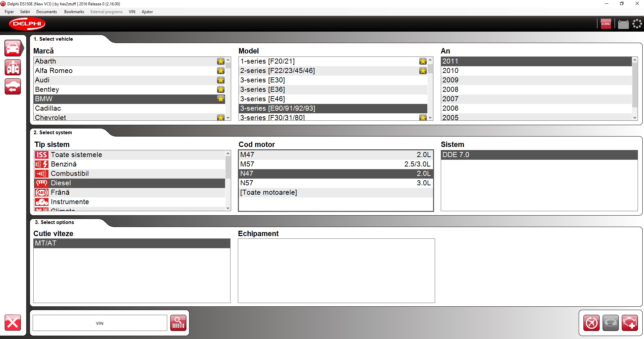Toggle favorite star for 3-series [F30/31/80]

click(x=423, y=117)
